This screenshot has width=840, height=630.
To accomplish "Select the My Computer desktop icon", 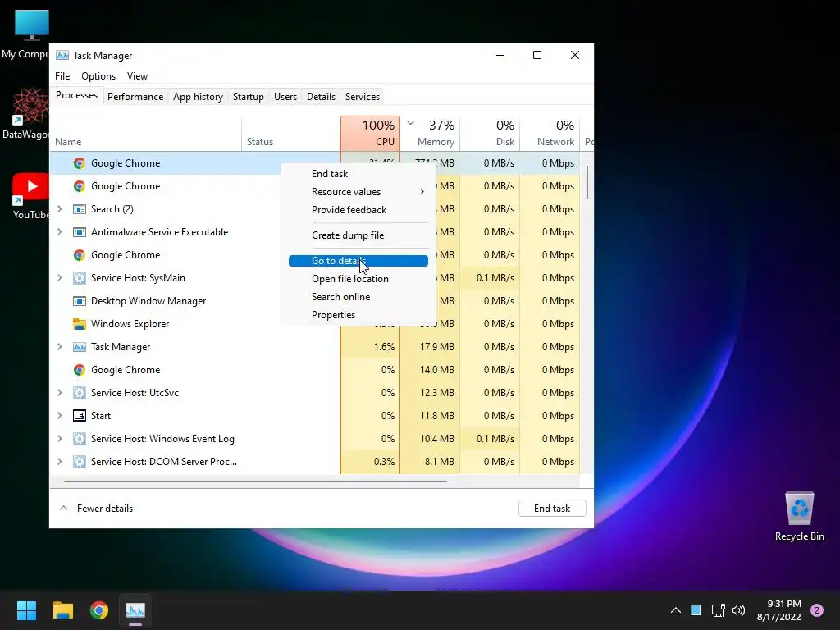I will [x=30, y=34].
